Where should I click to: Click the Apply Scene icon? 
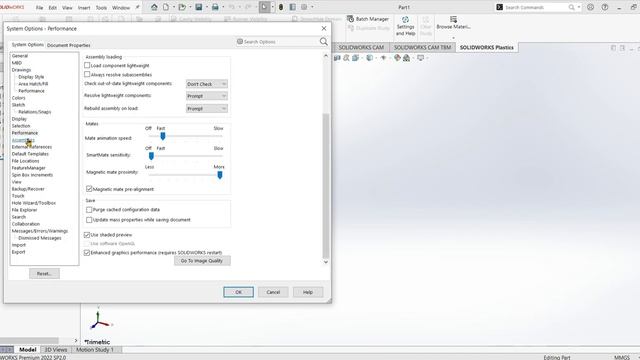coord(407,58)
